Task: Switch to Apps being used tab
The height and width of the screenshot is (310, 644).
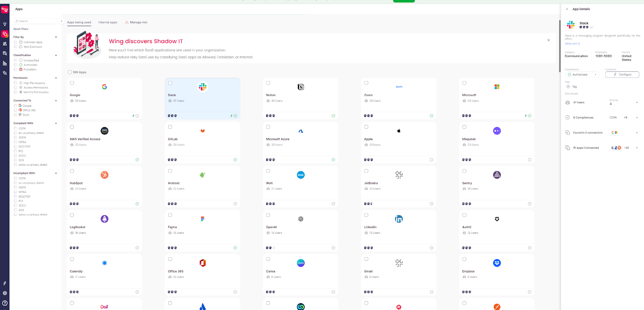Action: tap(79, 23)
